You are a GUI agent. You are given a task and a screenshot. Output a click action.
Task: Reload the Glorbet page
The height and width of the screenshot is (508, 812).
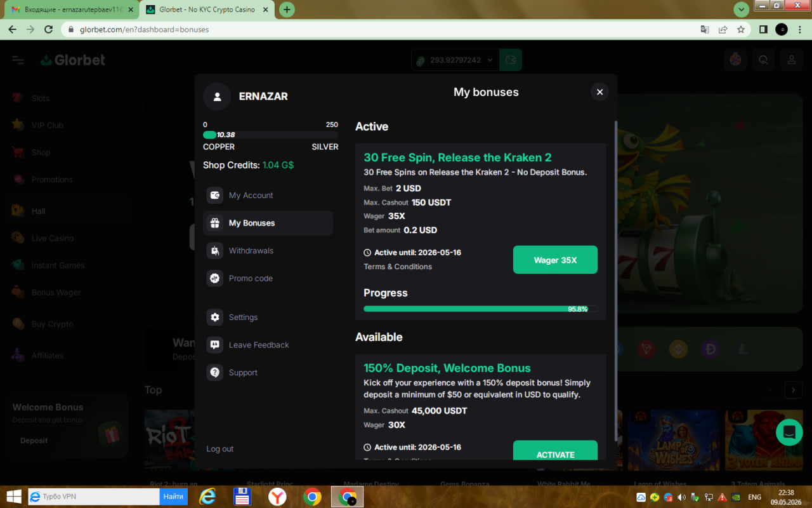click(49, 29)
